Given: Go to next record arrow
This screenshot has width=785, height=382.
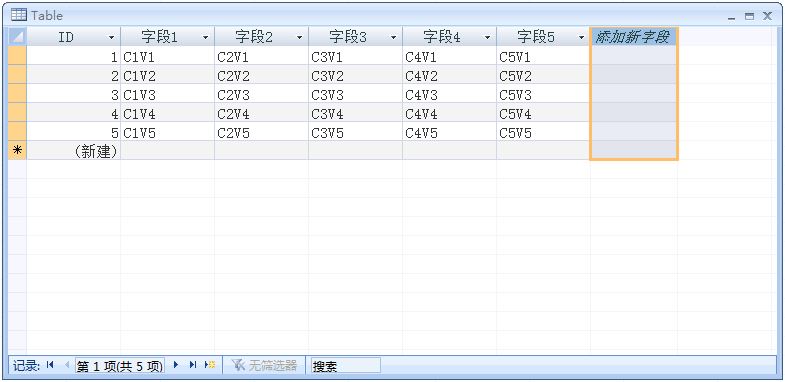Looking at the screenshot, I should (x=176, y=365).
